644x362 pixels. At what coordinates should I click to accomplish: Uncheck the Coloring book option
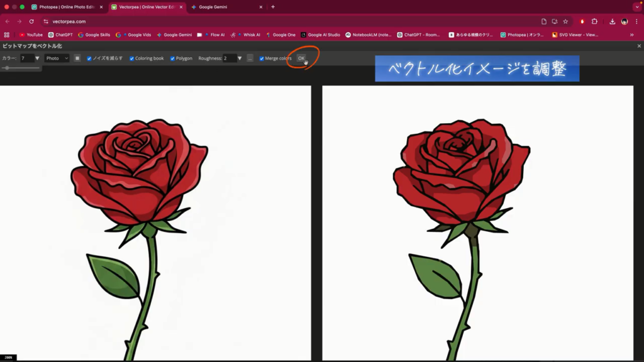132,58
